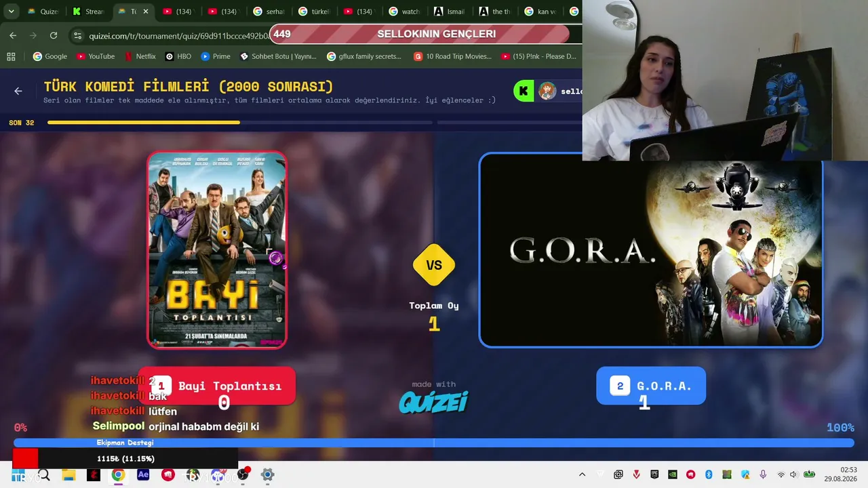Vote for G.O.R.A. using the blue button
This screenshot has height=488, width=868.
click(x=651, y=386)
